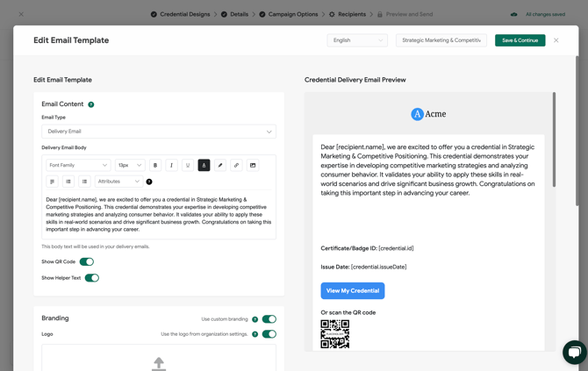Open the Strategic Marketing credential selector
The height and width of the screenshot is (371, 588).
pyautogui.click(x=441, y=40)
